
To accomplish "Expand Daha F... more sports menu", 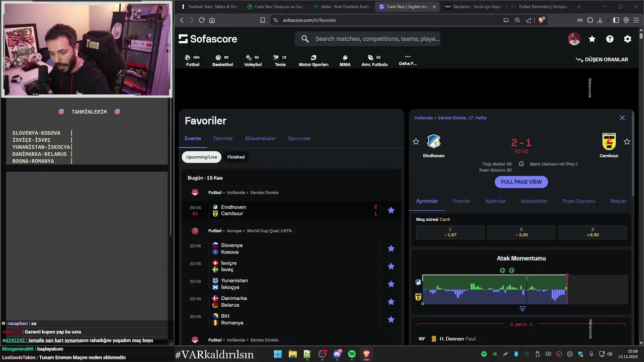I will 408,60.
